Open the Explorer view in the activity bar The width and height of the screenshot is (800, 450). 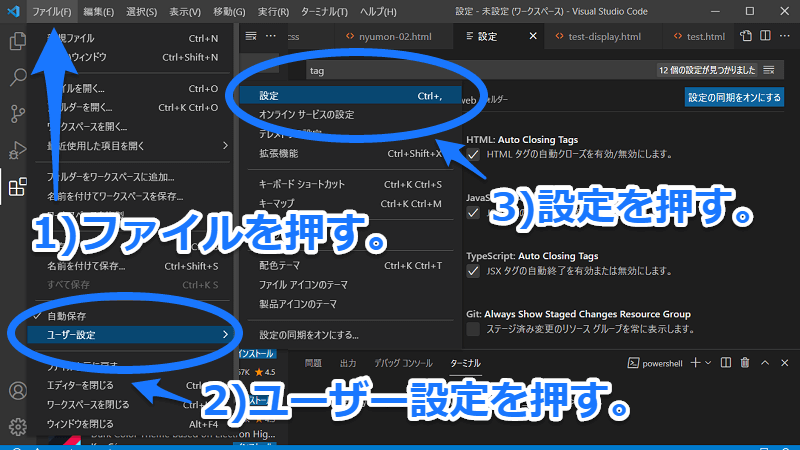click(x=17, y=42)
